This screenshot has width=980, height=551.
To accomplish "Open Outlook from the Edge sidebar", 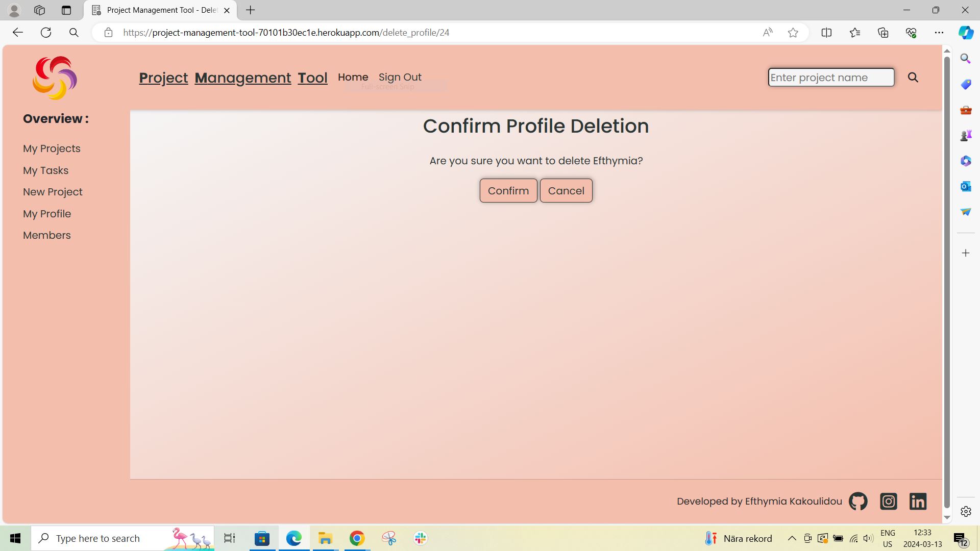I will coord(965,186).
